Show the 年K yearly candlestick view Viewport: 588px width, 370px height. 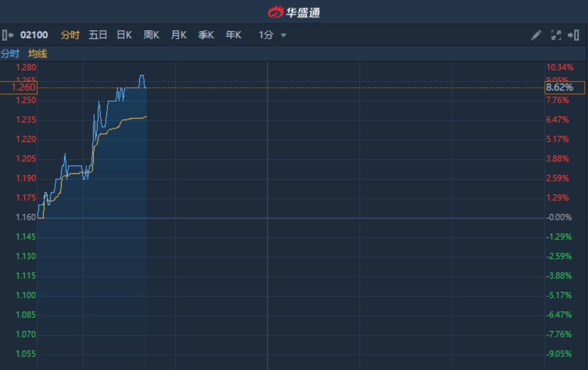(233, 35)
